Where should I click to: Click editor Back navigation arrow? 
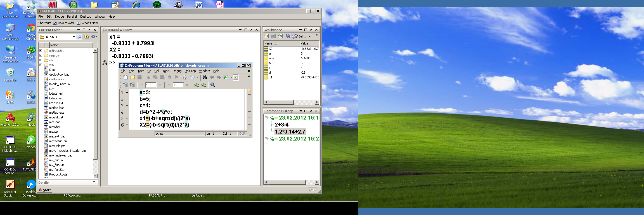(212, 77)
